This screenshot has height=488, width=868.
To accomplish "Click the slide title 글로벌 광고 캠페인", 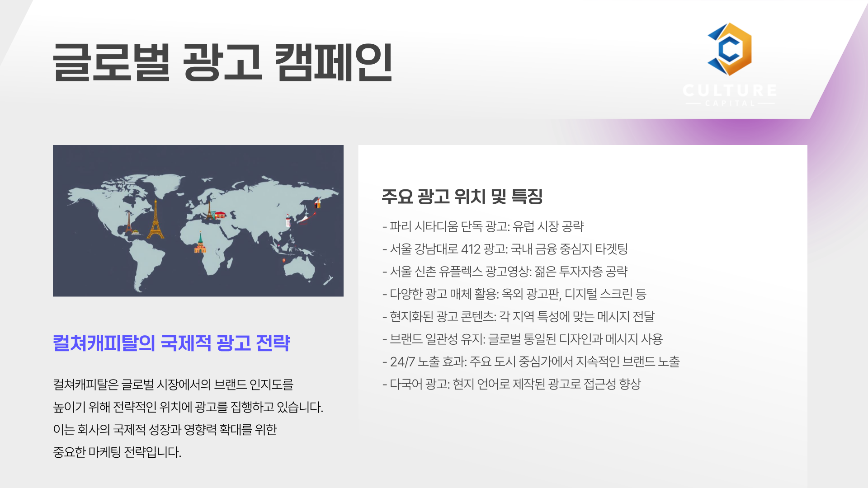I will [x=222, y=62].
